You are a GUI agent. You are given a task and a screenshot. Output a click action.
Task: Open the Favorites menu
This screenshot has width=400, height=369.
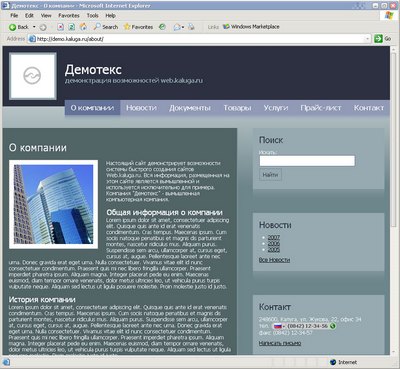pyautogui.click(x=69, y=15)
